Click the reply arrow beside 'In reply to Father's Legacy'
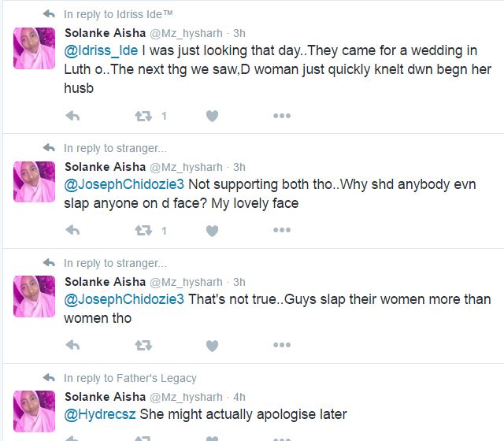This screenshot has width=504, height=441. click(50, 378)
